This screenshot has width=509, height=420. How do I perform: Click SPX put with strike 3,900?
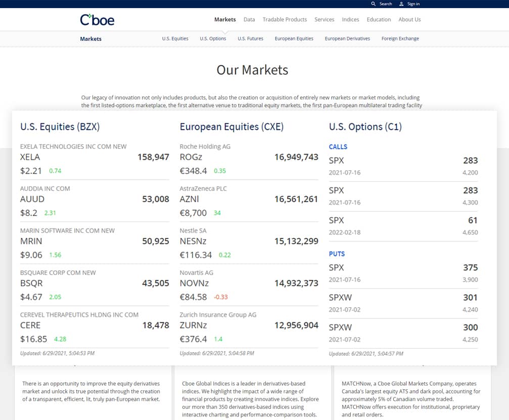[403, 273]
